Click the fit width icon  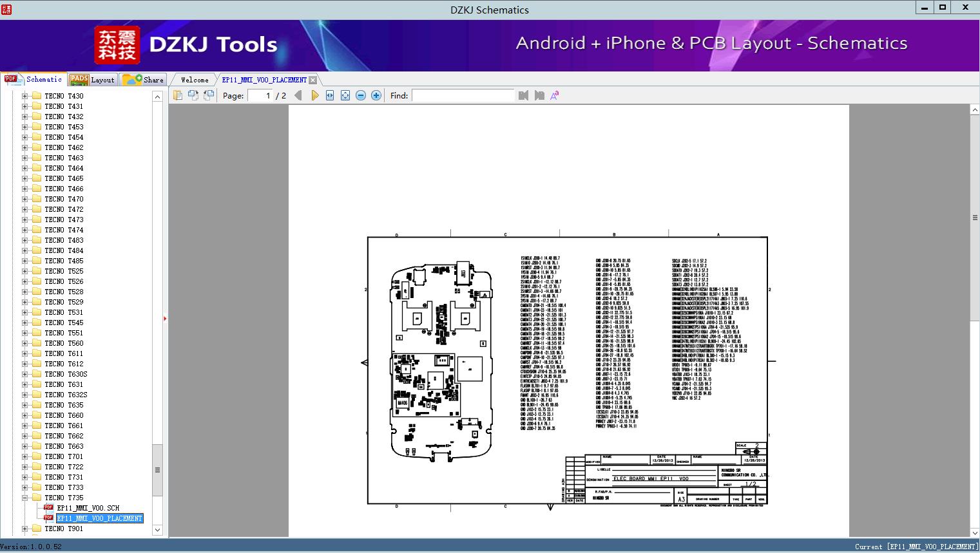coord(330,95)
